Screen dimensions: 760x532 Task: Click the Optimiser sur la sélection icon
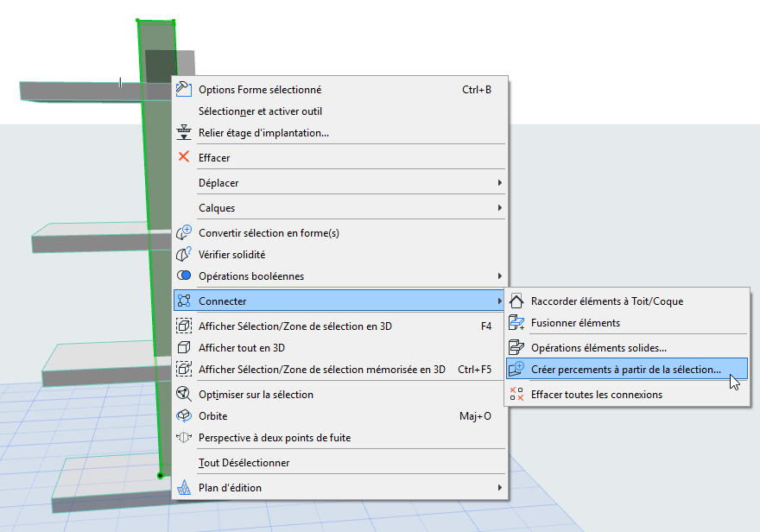click(184, 394)
